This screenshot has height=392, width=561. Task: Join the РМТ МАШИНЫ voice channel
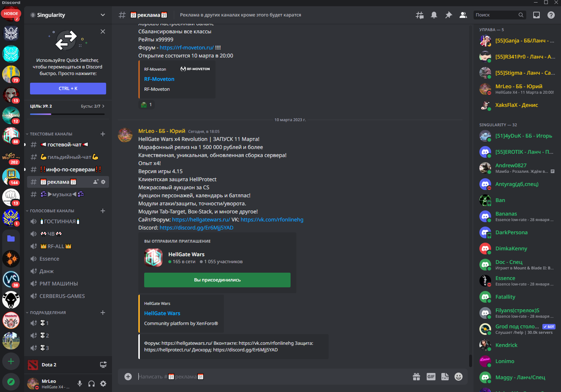68,284
